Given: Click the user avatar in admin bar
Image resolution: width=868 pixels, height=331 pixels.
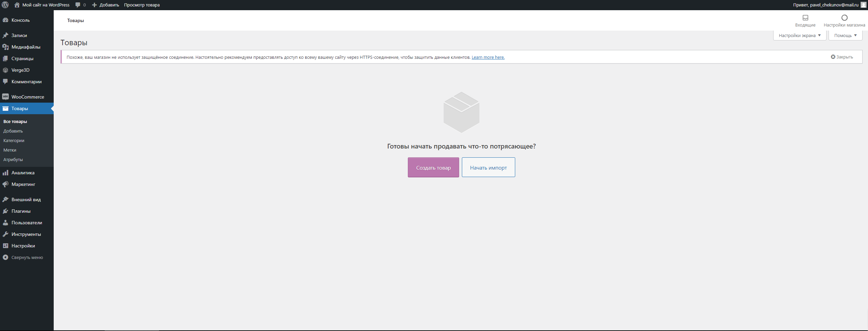Looking at the screenshot, I should click(863, 5).
